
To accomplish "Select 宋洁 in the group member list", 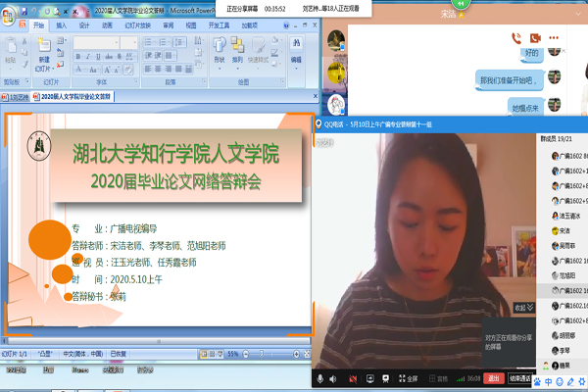I will [x=564, y=230].
